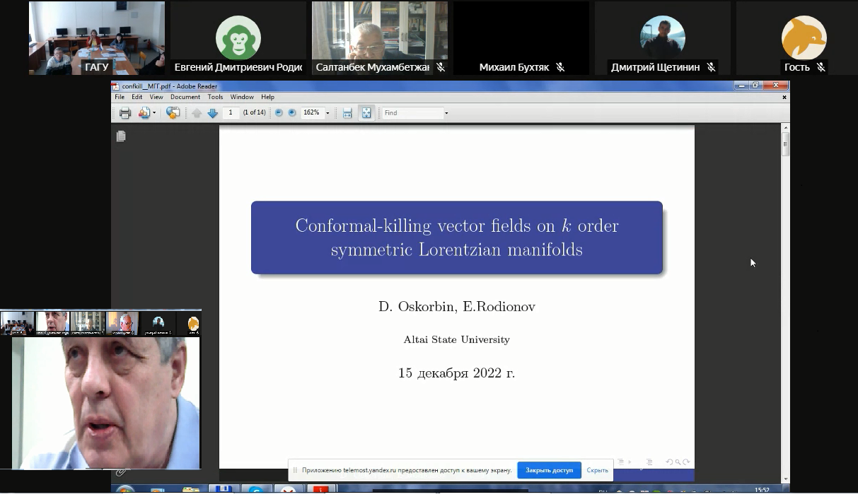Screen dimensions: 858x504
Task: Click the Print icon in toolbar
Action: click(x=125, y=113)
